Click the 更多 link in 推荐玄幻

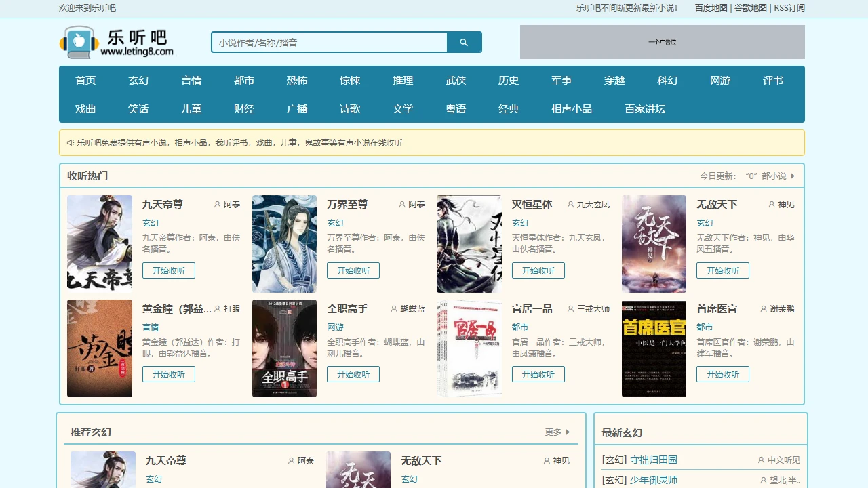(x=553, y=432)
